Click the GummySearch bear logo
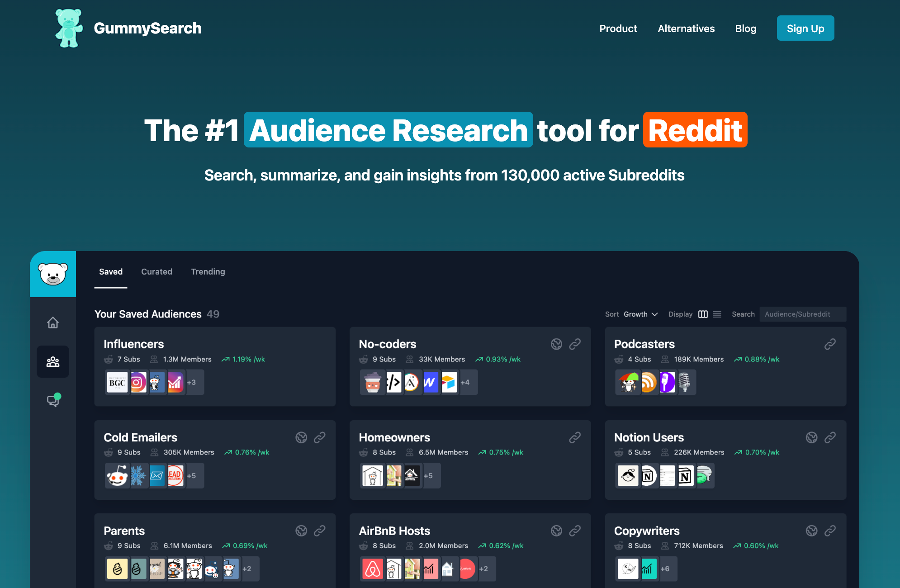This screenshot has height=588, width=900. [x=69, y=28]
